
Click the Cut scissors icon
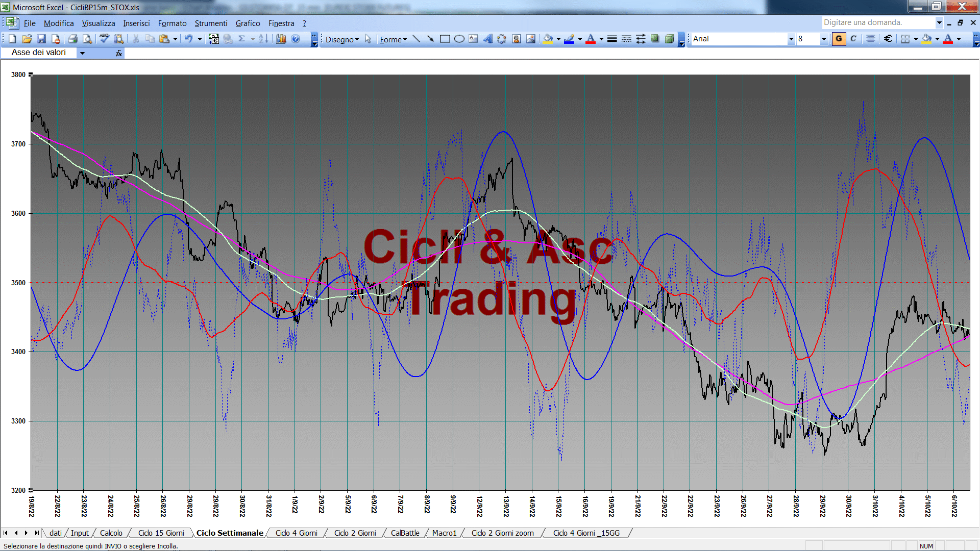coord(135,39)
